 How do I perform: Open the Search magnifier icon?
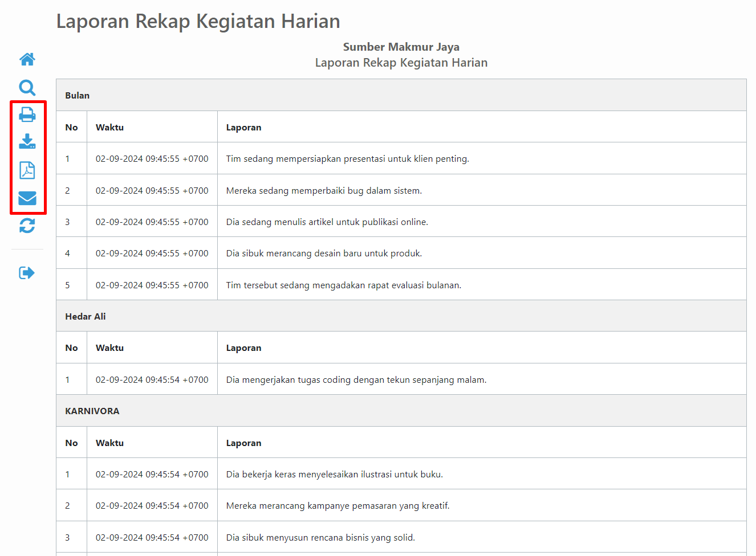click(27, 87)
